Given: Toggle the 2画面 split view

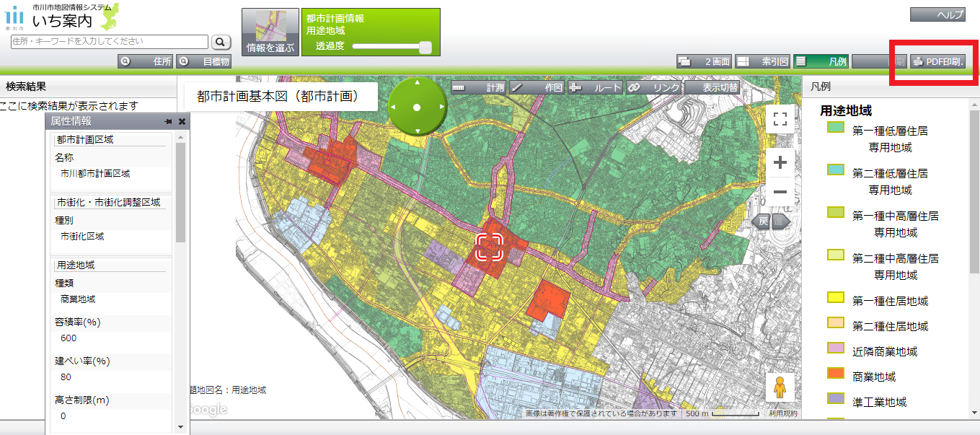Looking at the screenshot, I should point(705,62).
